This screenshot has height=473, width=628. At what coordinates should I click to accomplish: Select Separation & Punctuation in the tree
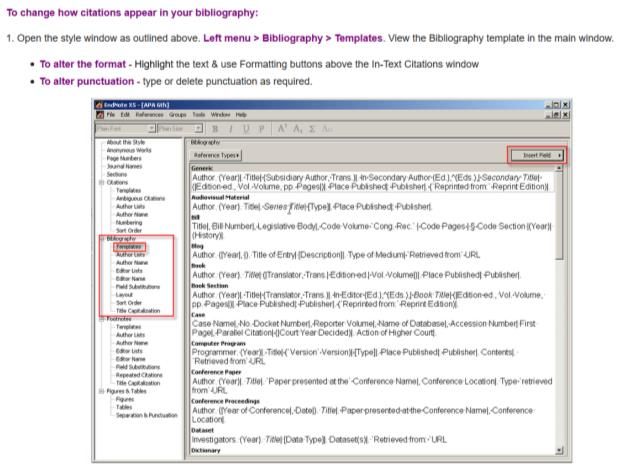click(x=147, y=415)
